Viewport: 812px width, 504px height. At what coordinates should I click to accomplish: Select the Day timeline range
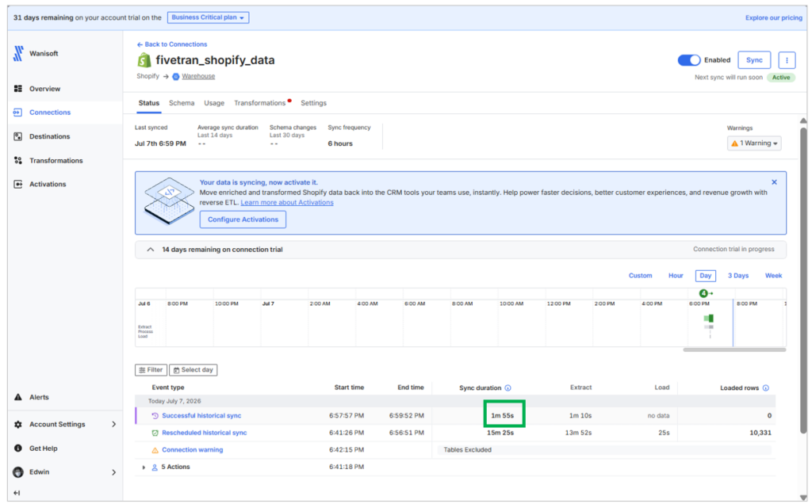click(705, 276)
